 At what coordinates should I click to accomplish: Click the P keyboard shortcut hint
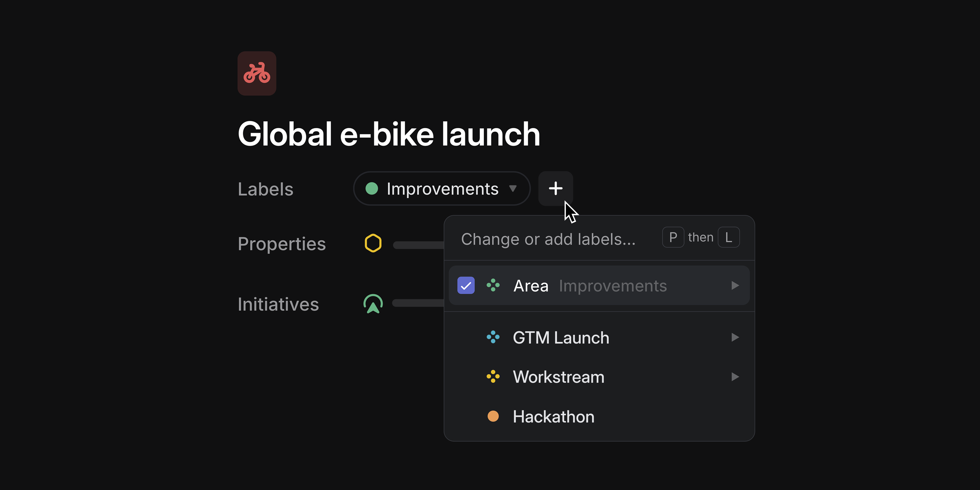(x=673, y=237)
